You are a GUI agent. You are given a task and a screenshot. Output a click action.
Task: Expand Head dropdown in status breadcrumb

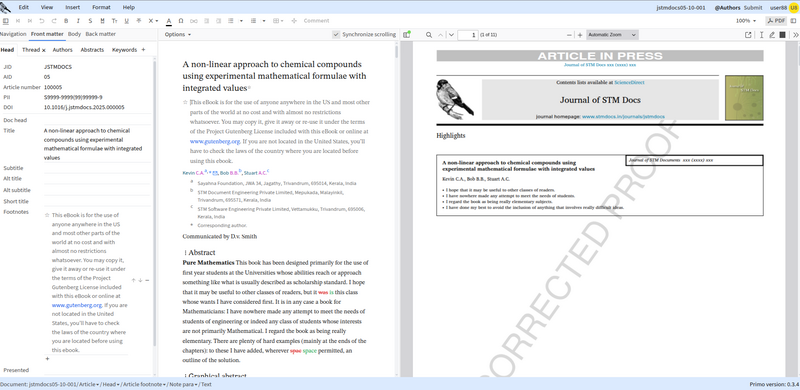[x=118, y=385]
